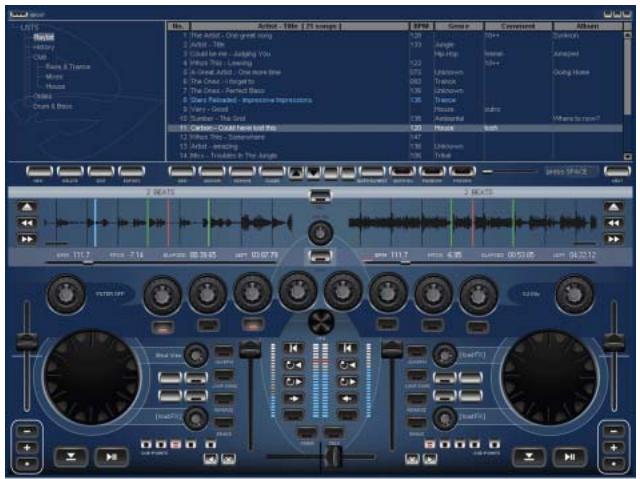Open the lower [loadFX] selector on right deck

472,417
